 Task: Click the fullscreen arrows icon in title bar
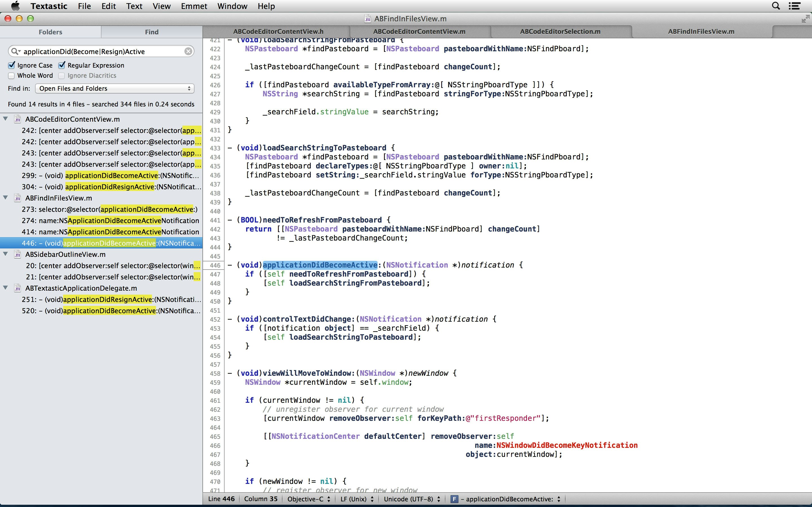805,19
